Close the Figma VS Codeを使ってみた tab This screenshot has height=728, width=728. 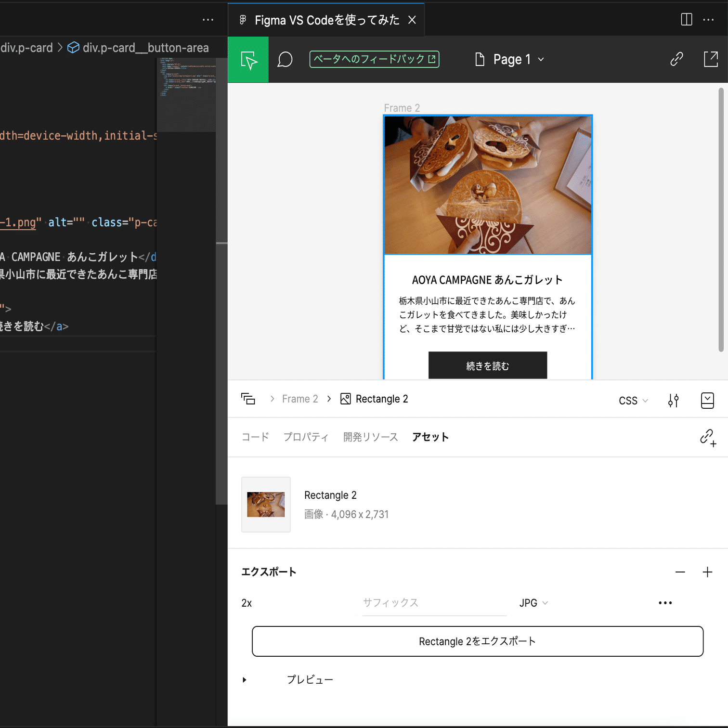click(x=412, y=20)
